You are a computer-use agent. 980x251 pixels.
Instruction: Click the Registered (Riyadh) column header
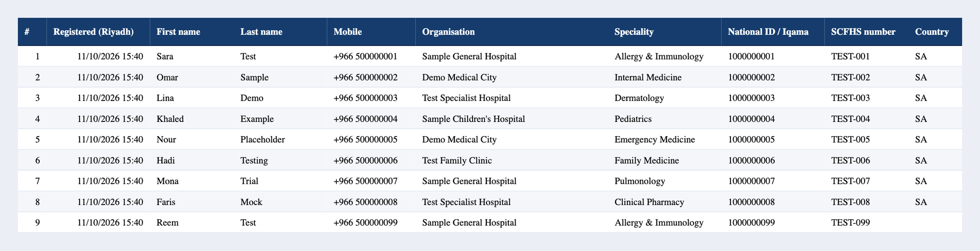point(93,32)
